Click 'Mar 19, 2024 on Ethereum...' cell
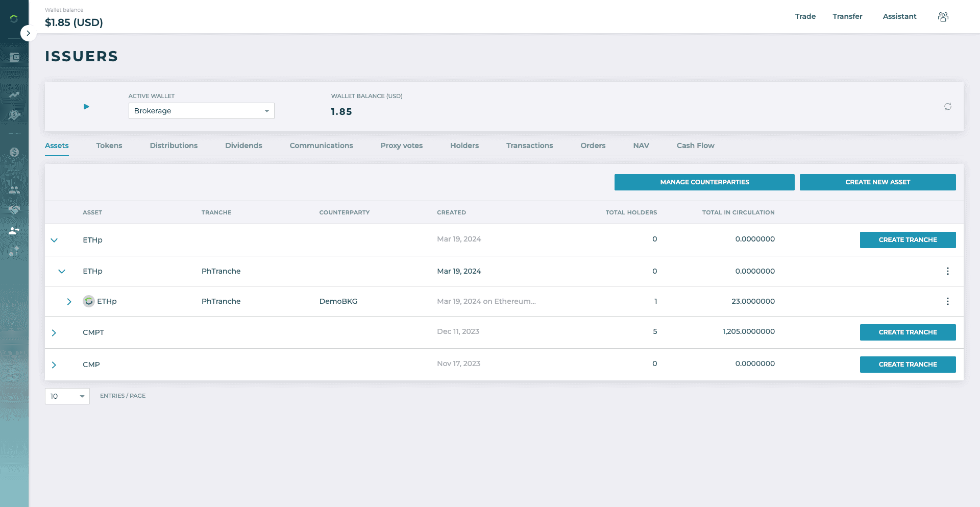This screenshot has height=507, width=980. (x=486, y=301)
